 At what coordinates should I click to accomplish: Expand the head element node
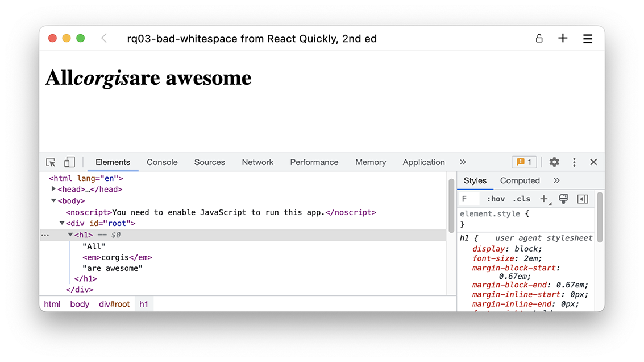53,189
